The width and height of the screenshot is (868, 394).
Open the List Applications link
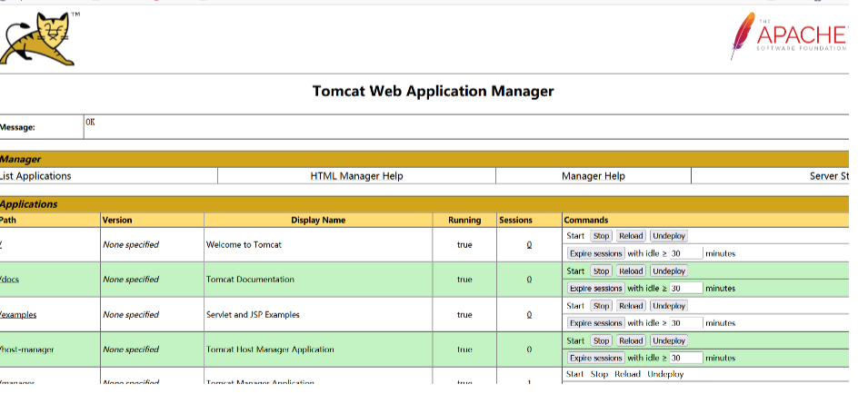pyautogui.click(x=36, y=176)
